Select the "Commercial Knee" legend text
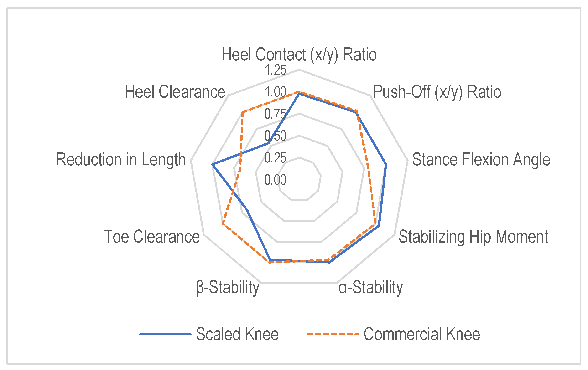Image resolution: width=588 pixels, height=370 pixels. (422, 334)
